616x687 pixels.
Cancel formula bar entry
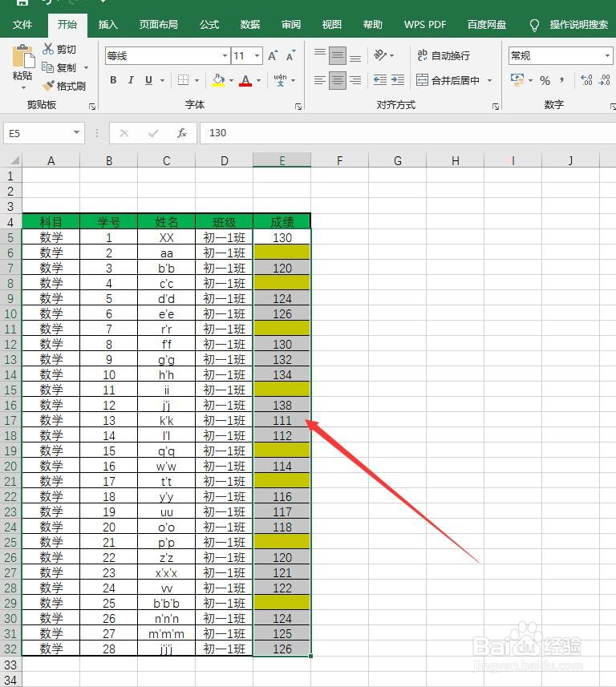click(124, 133)
